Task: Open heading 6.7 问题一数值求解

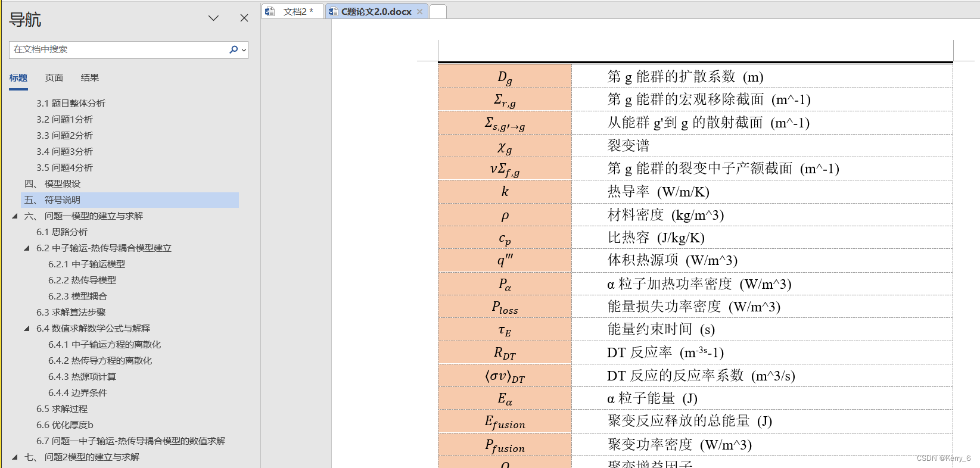Action: click(130, 441)
